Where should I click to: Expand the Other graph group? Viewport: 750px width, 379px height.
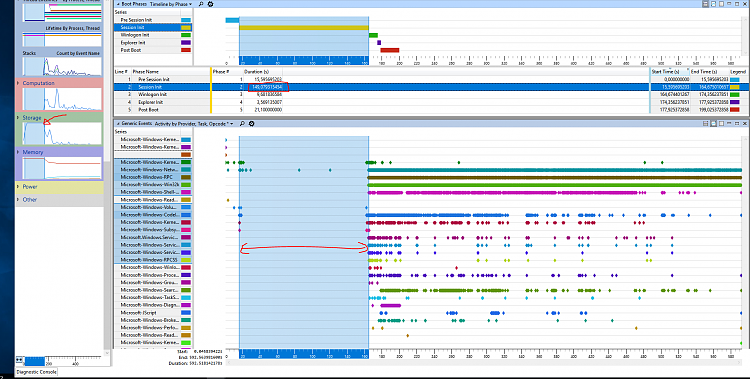click(x=18, y=200)
